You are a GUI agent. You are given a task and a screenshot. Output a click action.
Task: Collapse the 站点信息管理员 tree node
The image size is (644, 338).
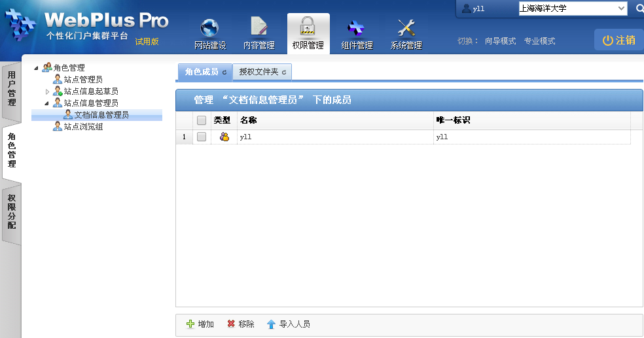(47, 103)
